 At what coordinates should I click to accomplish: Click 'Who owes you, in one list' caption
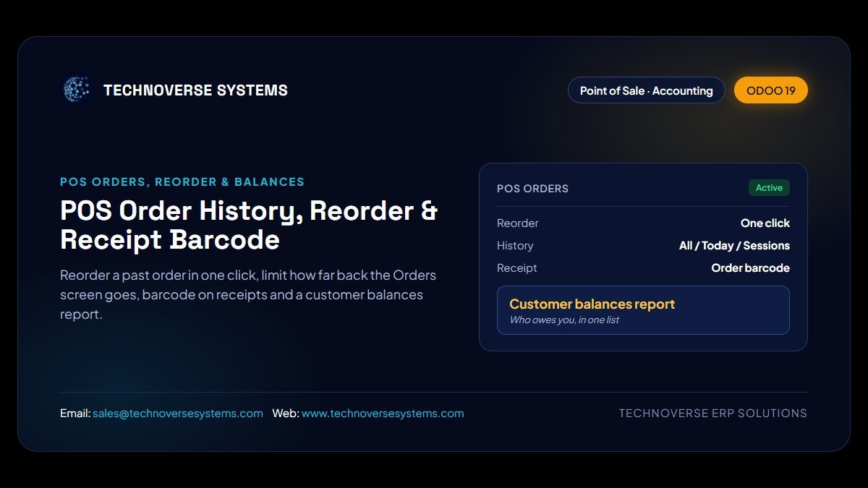click(564, 320)
